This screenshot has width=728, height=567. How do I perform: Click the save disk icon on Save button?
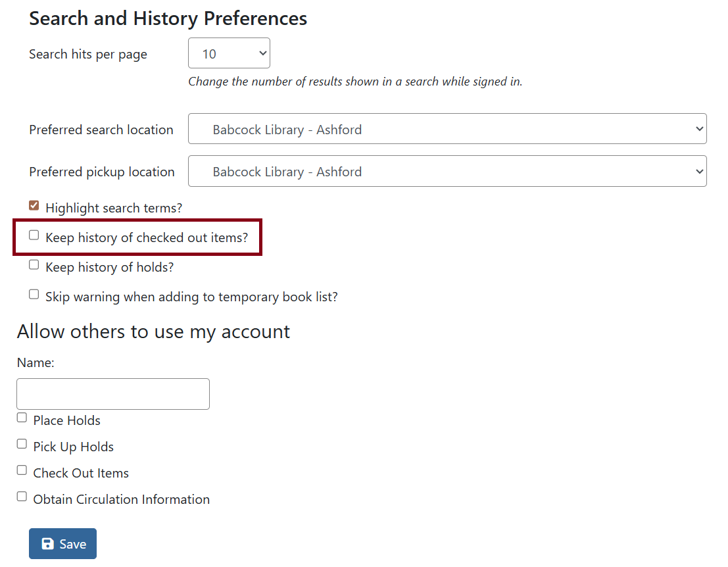pyautogui.click(x=47, y=543)
